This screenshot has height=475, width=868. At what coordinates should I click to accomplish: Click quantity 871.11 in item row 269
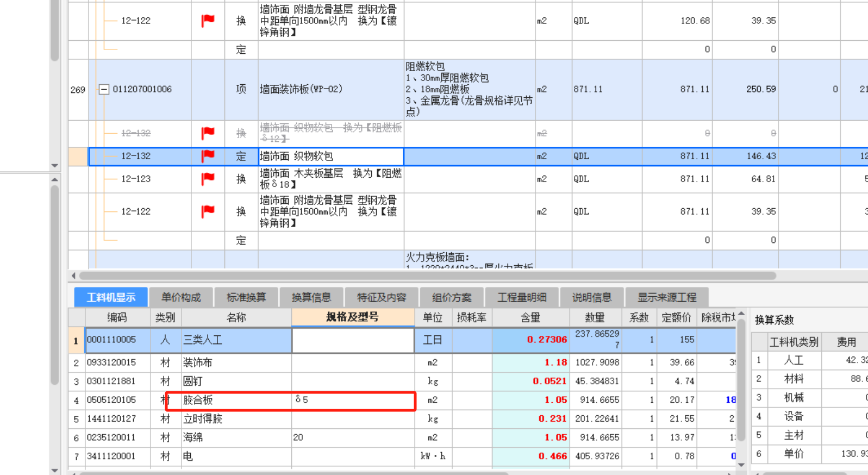(588, 89)
